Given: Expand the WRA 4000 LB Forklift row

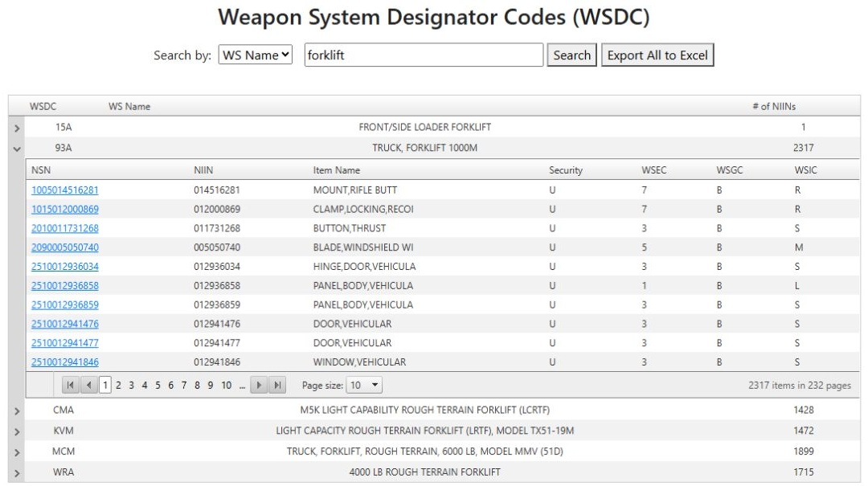Looking at the screenshot, I should (17, 473).
